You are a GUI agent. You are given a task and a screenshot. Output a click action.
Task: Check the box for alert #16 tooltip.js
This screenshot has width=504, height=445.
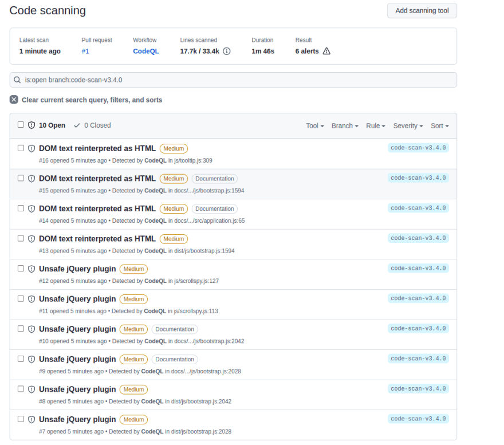21,148
